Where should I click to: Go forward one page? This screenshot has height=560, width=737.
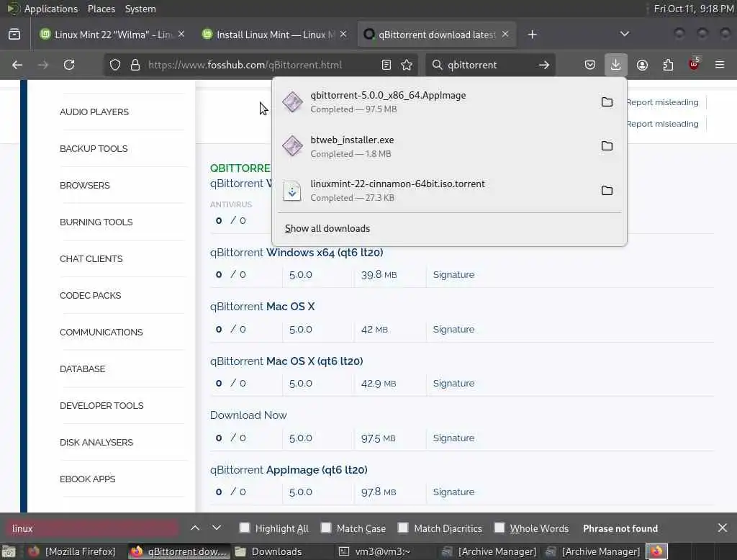43,65
